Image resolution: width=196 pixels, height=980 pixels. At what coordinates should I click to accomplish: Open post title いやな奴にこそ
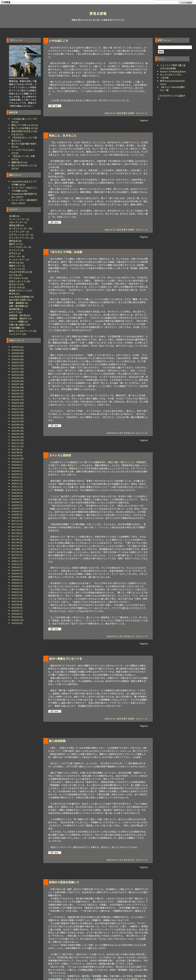click(x=59, y=41)
